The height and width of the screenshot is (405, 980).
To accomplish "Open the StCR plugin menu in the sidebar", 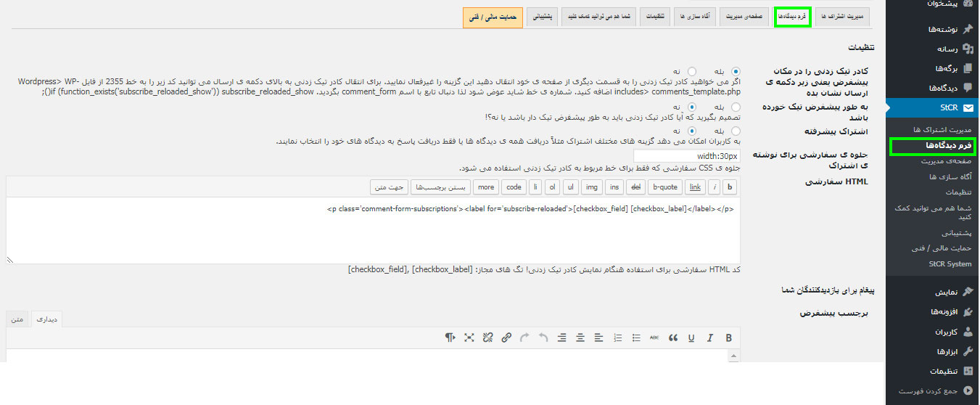I will pyautogui.click(x=932, y=108).
